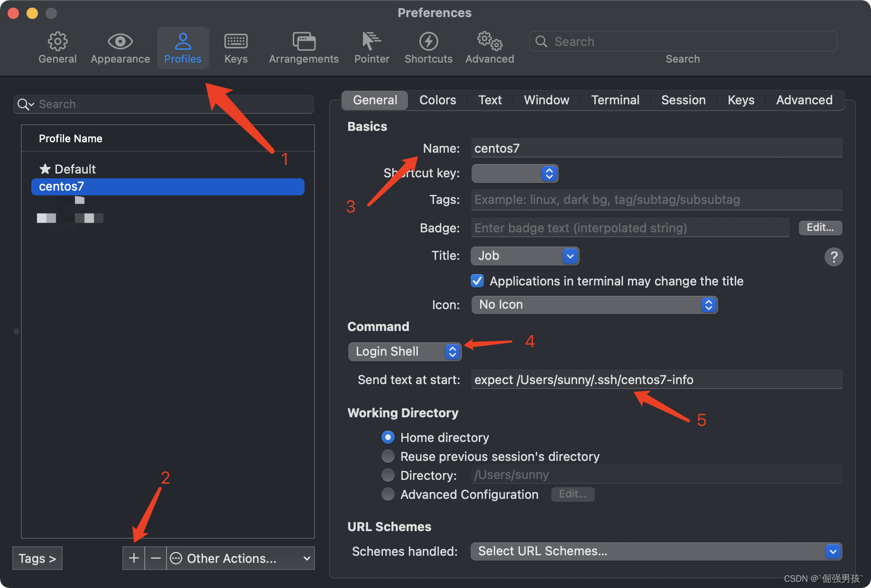Image resolution: width=871 pixels, height=588 pixels.
Task: Open the Advanced preferences pane
Action: (489, 47)
